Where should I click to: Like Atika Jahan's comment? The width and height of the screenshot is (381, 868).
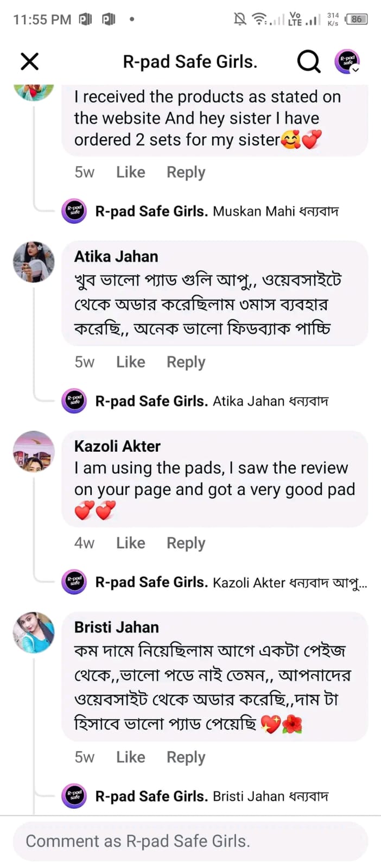(x=130, y=362)
